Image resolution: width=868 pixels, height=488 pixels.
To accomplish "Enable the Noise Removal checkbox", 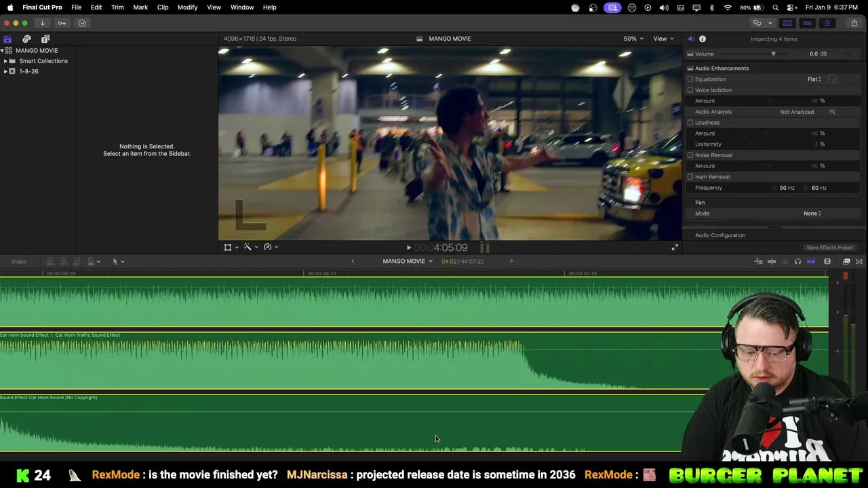I will coord(690,155).
